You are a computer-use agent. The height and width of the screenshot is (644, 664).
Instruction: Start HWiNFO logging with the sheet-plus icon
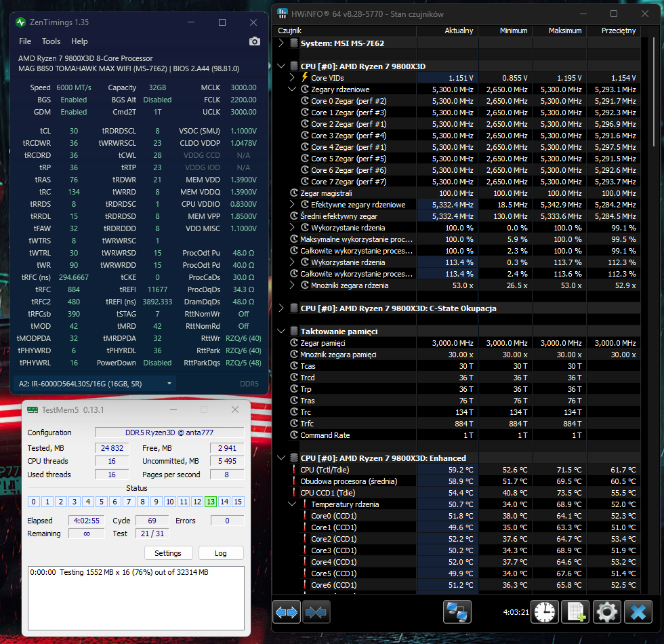pos(575,611)
